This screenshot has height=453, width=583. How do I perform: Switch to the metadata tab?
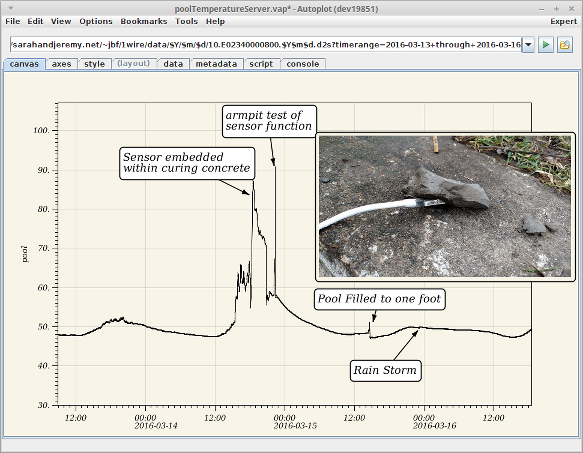(x=216, y=64)
